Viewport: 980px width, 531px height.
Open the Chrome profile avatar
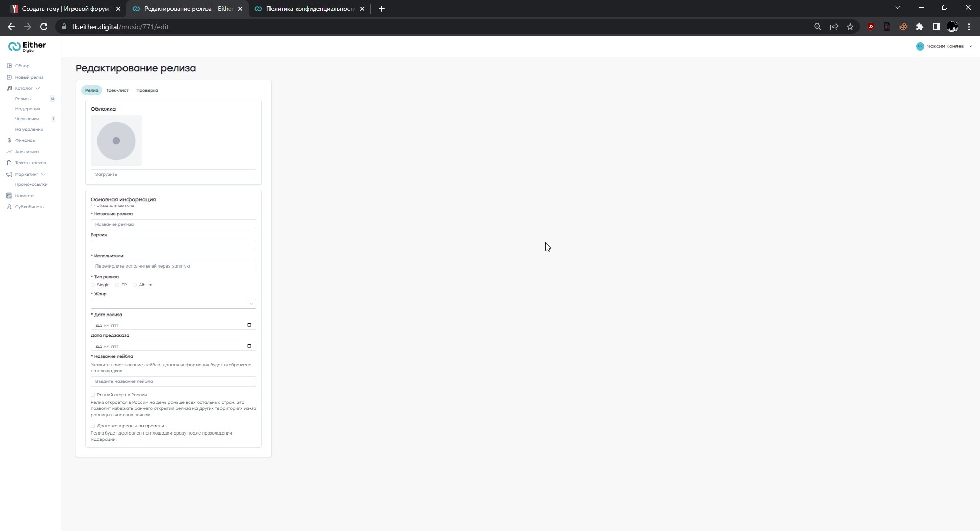[952, 27]
